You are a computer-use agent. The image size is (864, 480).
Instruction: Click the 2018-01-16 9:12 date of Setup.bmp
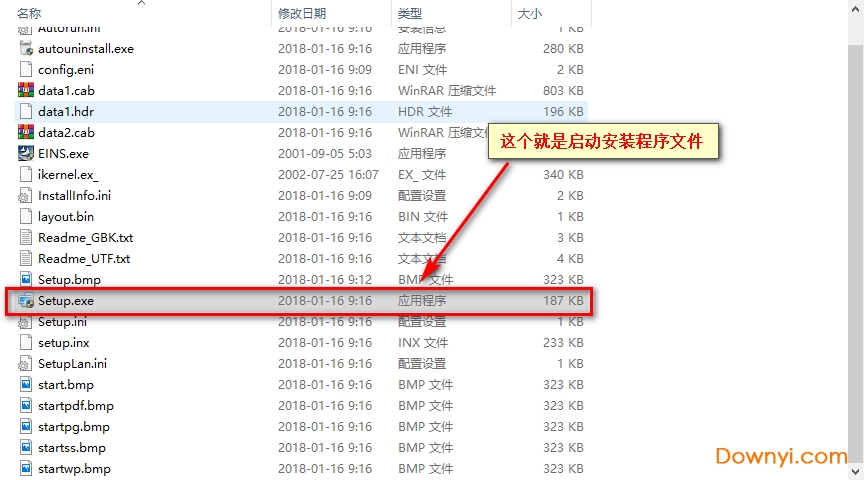tap(325, 279)
